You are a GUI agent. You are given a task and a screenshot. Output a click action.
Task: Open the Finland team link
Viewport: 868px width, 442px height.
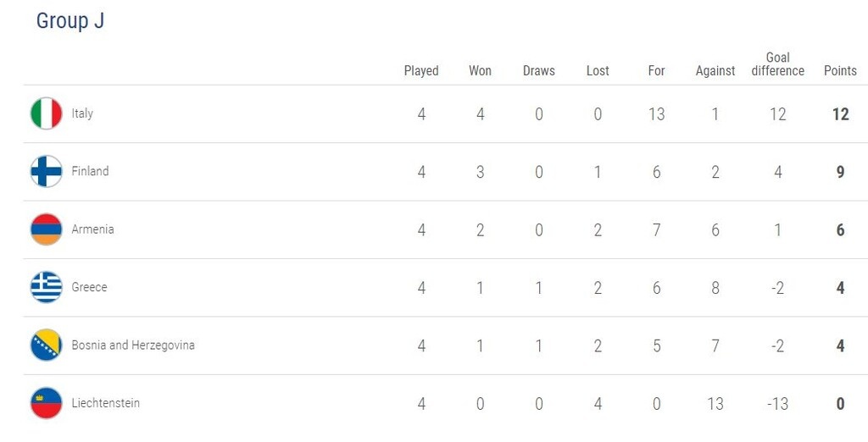[90, 171]
